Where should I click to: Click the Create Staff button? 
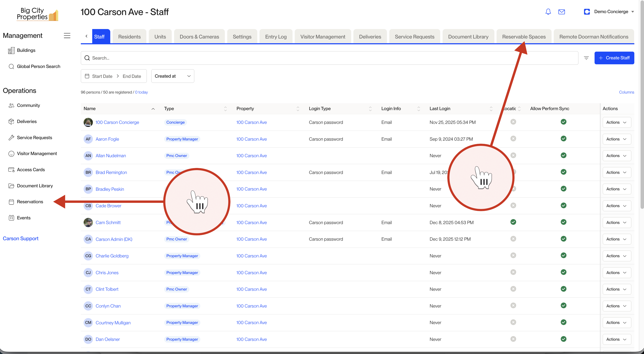click(614, 58)
